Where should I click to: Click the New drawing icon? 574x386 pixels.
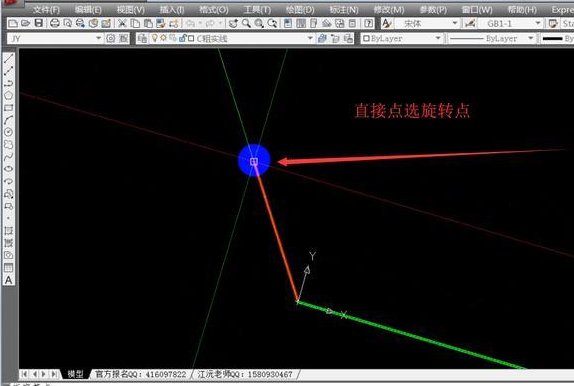coord(13,23)
